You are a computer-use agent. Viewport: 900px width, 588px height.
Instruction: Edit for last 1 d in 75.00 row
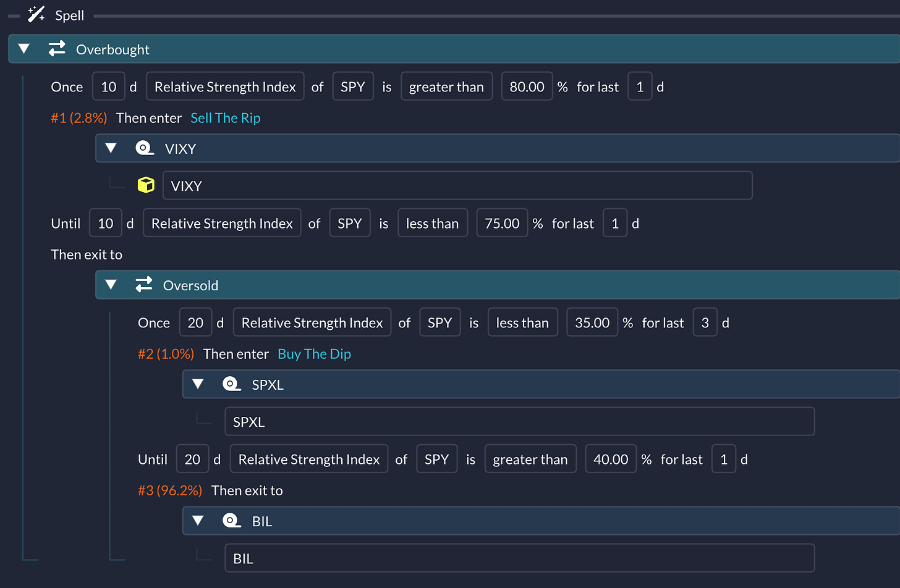615,223
